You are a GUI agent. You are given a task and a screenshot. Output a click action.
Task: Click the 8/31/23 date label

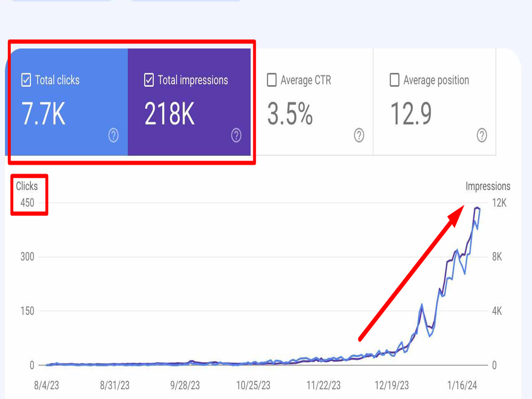[115, 385]
